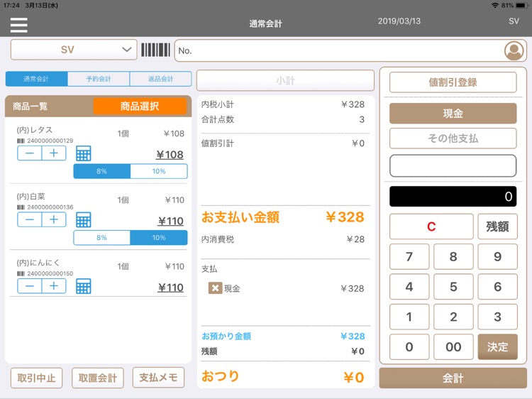Open 値割引登録 discount registration
This screenshot has width=532, height=399.
[453, 82]
